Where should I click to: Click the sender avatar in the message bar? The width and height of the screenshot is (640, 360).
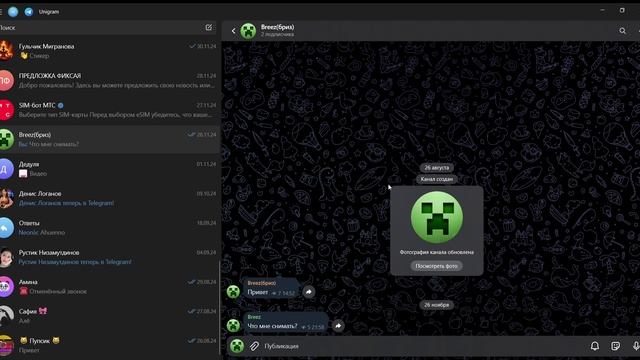[x=237, y=346]
